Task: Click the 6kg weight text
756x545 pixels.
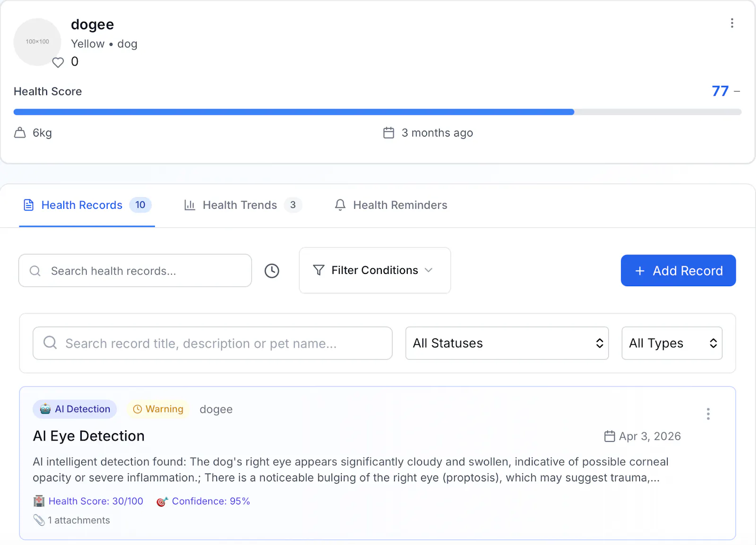Action: (x=42, y=133)
